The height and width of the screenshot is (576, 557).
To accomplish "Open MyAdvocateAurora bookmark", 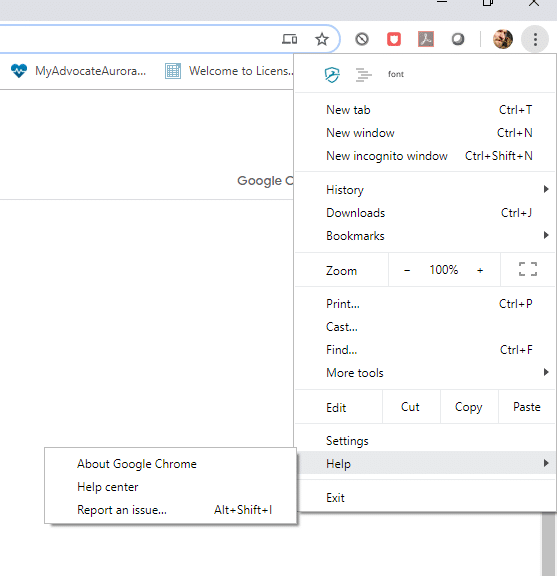I will coord(78,71).
